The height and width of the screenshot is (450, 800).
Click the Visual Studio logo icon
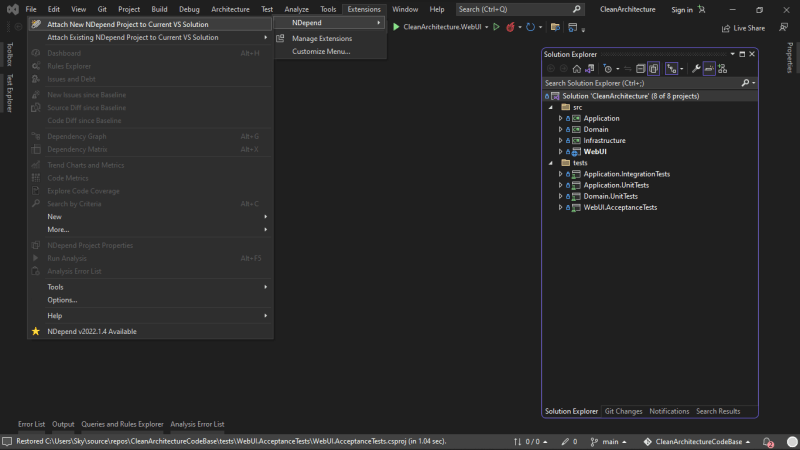(x=13, y=9)
